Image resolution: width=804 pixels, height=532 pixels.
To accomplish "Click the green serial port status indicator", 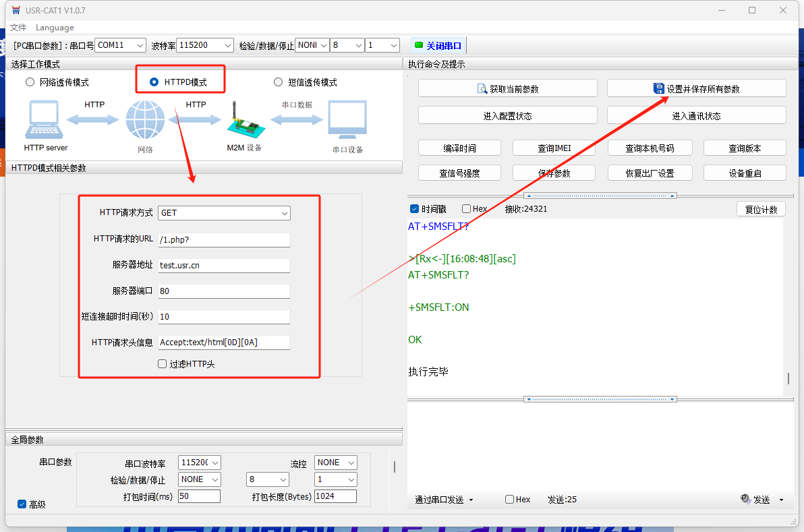I will click(418, 45).
